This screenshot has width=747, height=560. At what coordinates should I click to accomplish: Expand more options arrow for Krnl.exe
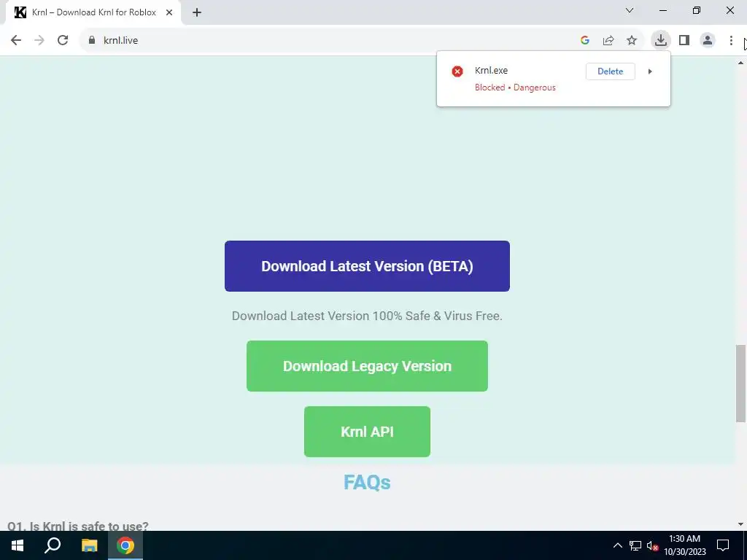[650, 71]
